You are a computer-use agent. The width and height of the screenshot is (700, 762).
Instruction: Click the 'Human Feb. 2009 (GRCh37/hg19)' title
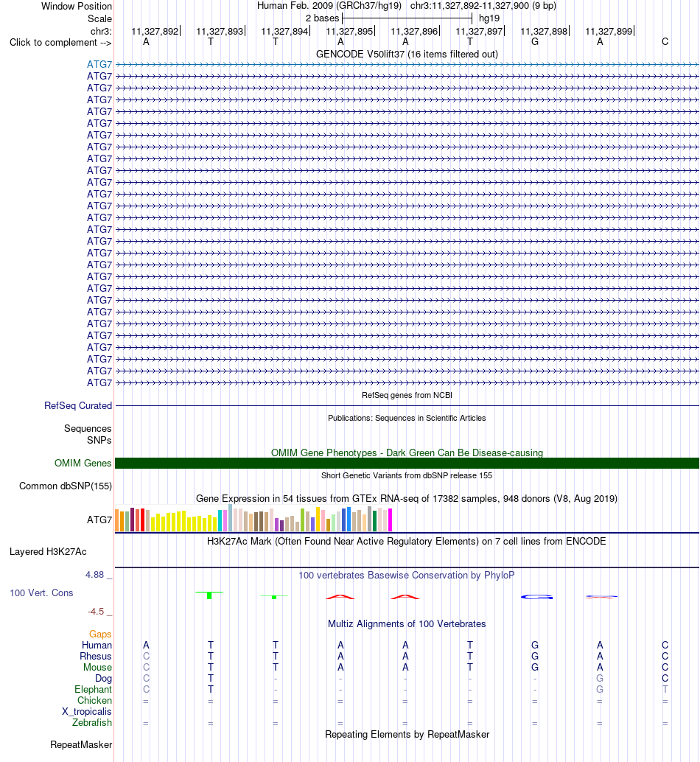[329, 6]
